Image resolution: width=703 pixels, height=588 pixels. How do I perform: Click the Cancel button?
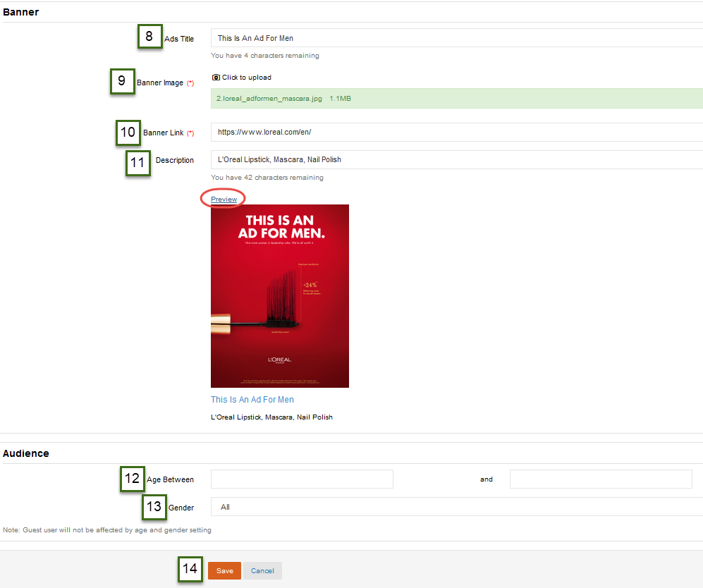pos(262,570)
